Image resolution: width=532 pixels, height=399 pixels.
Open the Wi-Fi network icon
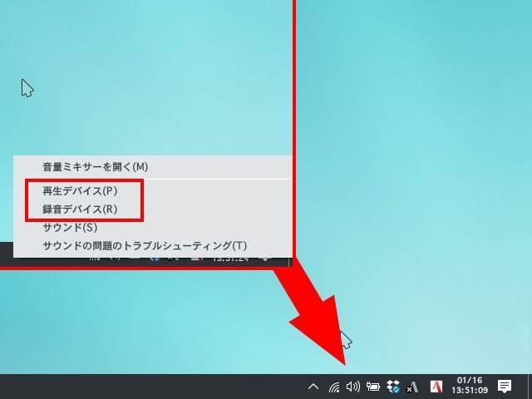click(x=334, y=387)
